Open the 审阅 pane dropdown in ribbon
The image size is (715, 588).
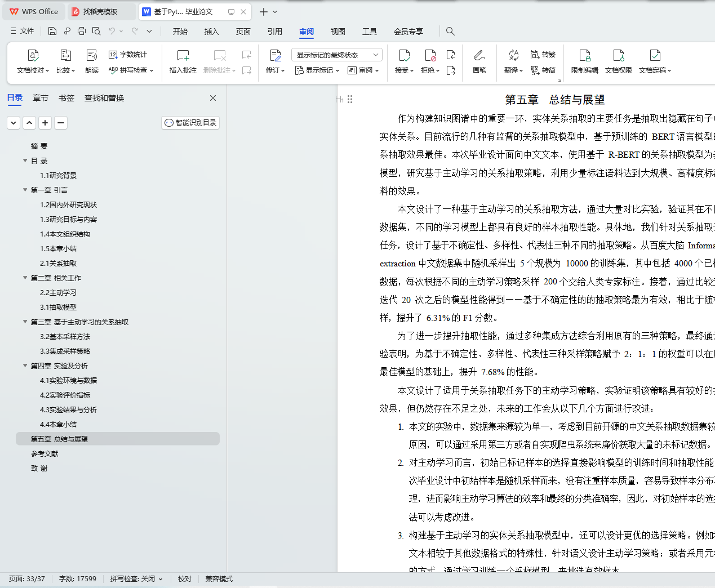(363, 70)
